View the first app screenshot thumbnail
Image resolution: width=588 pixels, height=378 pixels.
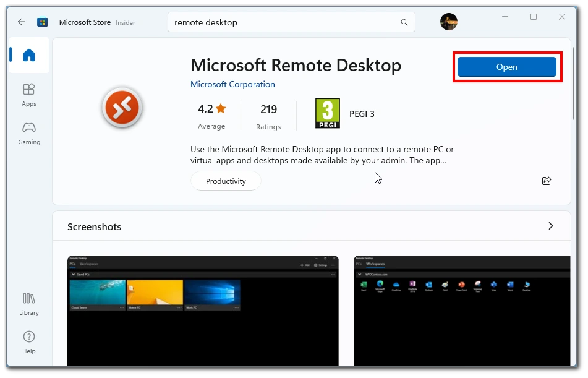point(203,311)
